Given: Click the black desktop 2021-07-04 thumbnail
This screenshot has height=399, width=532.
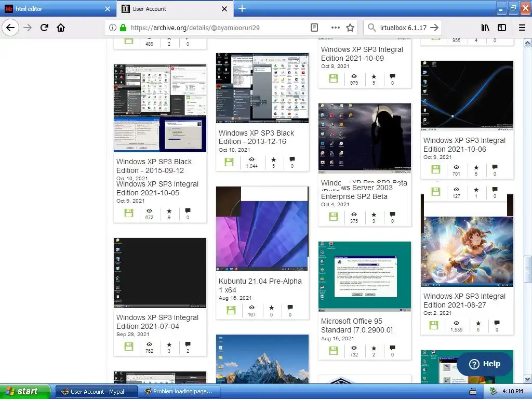Looking at the screenshot, I should click(160, 273).
